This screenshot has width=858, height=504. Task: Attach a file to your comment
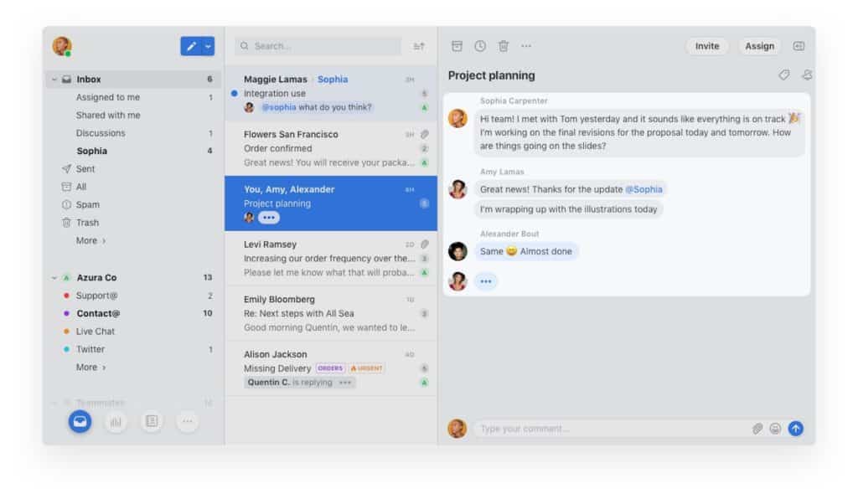point(757,429)
